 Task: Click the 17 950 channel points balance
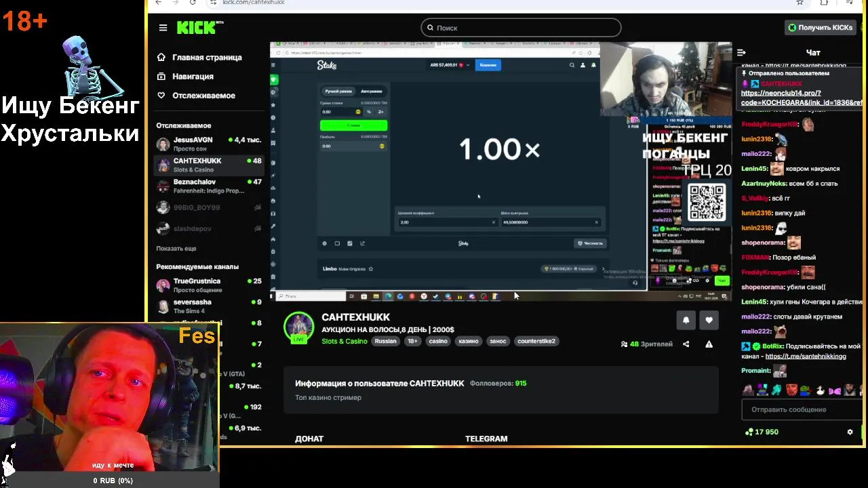pos(762,432)
